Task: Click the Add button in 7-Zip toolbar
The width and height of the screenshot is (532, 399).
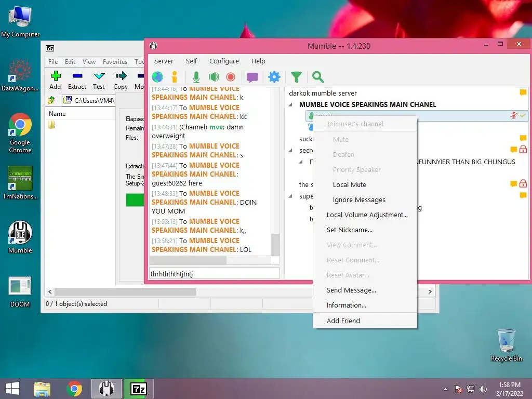Action: click(55, 81)
